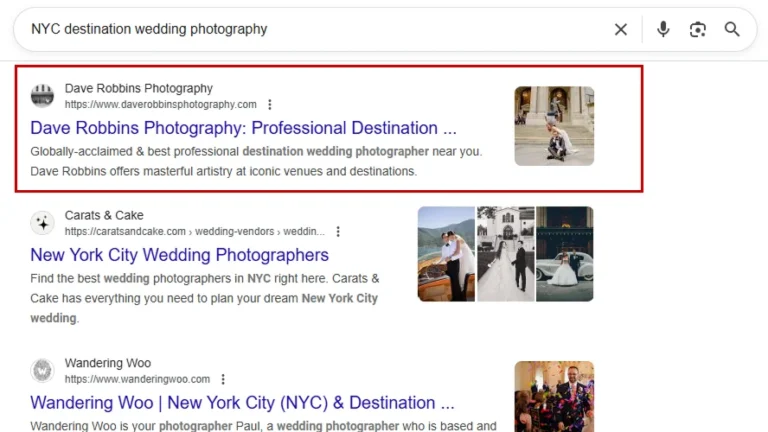This screenshot has width=768, height=432.
Task: Click the snippet starting 'Find the best wedding photographers'
Action: (205, 298)
